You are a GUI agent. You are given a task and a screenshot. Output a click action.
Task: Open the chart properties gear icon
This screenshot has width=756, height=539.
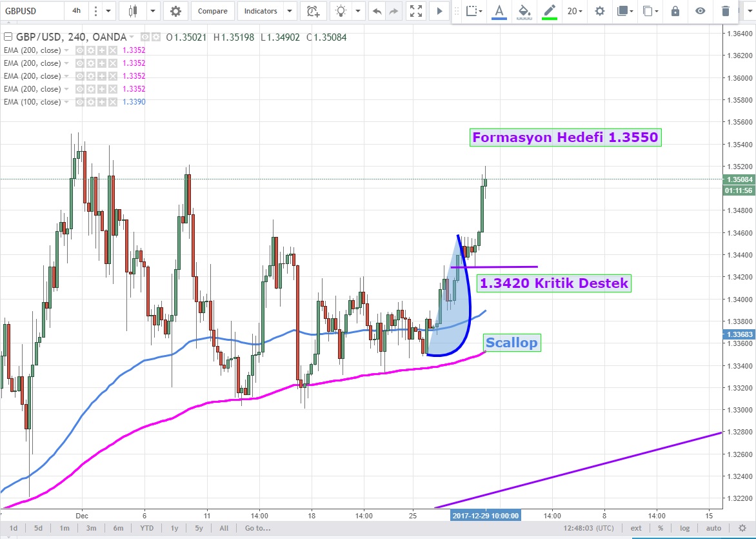[175, 11]
